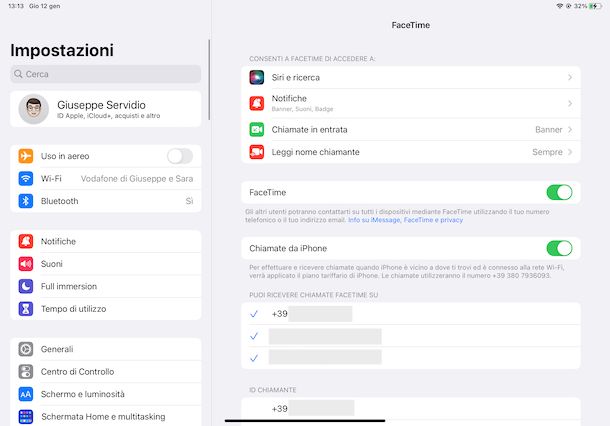The image size is (610, 426).
Task: Tap the FaceTime page title
Action: (411, 25)
